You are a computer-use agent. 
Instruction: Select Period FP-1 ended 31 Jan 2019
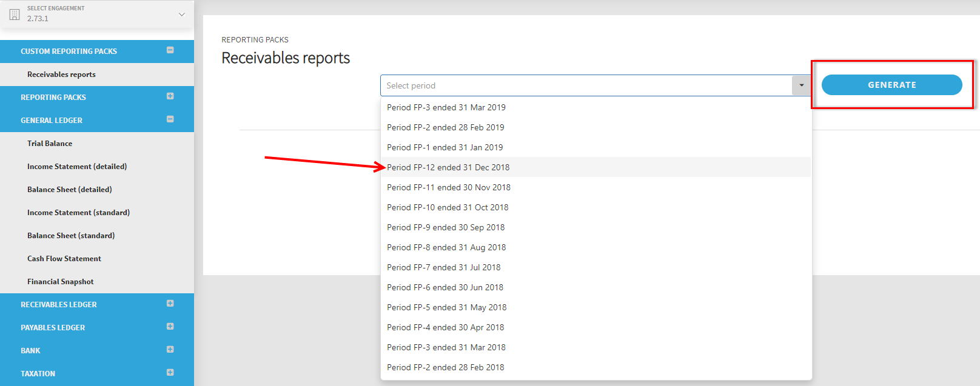(596, 147)
